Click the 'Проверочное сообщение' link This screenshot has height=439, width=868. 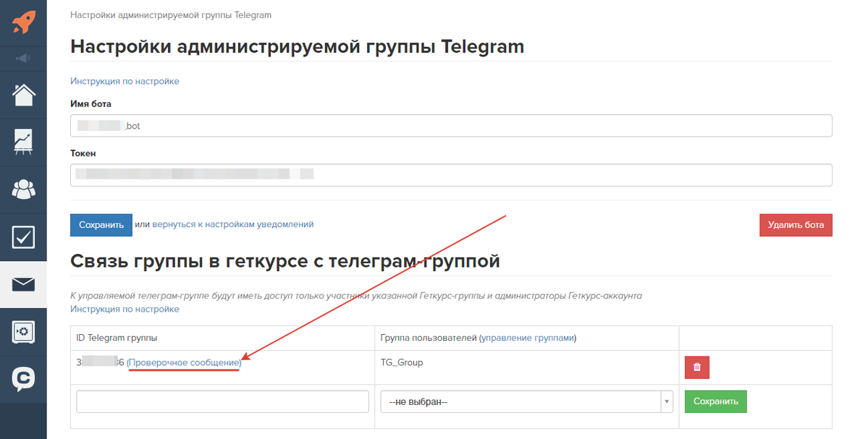[x=184, y=363]
